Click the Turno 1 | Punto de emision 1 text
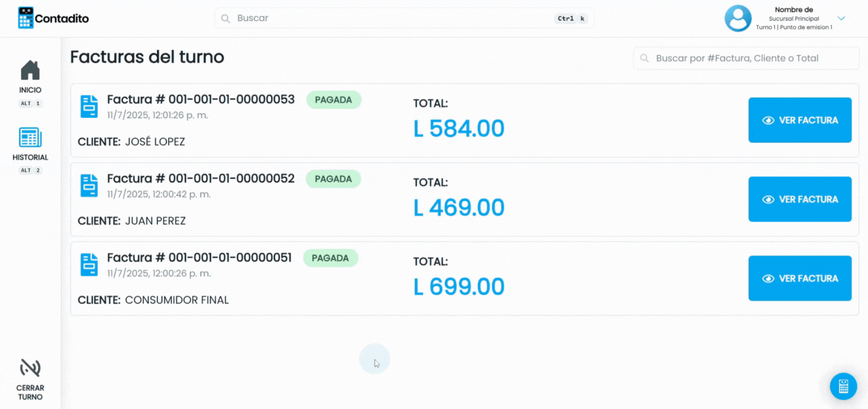This screenshot has height=409, width=868. pos(794,27)
